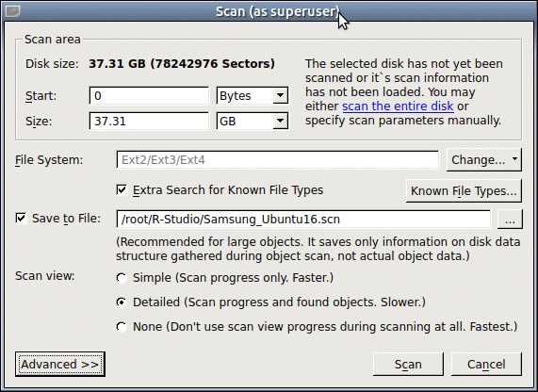This screenshot has width=538, height=392.
Task: Cancel the scan dialog
Action: 486,364
